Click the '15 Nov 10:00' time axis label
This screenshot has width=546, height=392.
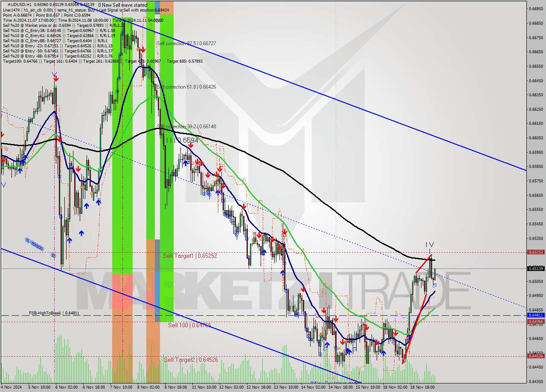(x=368, y=388)
